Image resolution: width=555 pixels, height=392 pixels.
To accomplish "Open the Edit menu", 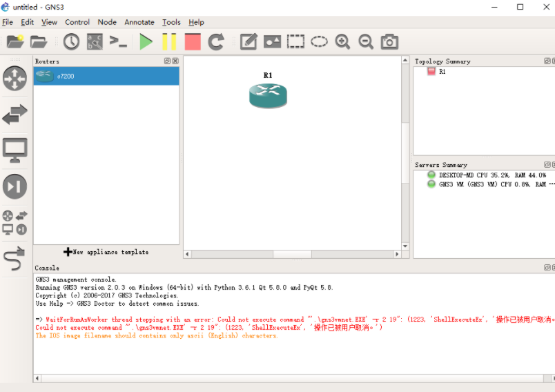I will point(27,22).
